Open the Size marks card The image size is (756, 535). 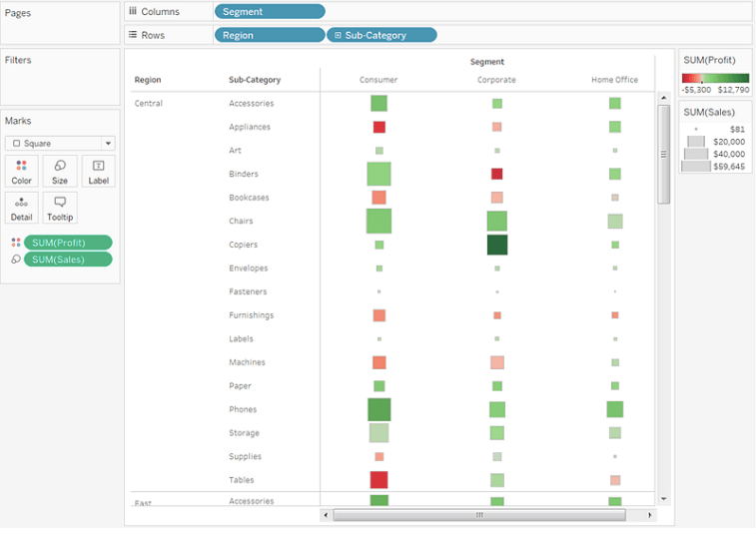click(60, 171)
